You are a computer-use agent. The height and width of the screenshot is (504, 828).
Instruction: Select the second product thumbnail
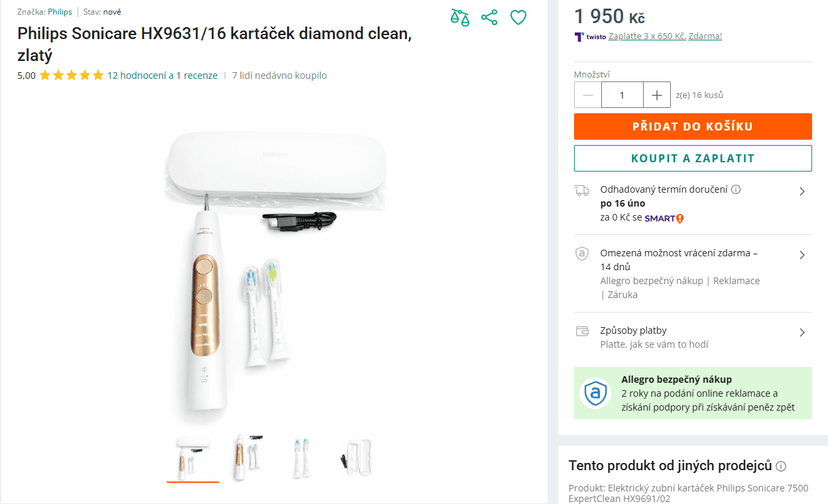247,457
